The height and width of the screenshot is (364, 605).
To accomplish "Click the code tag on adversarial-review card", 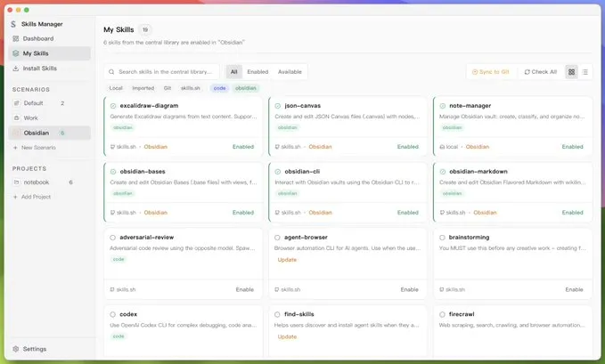I will tap(119, 259).
